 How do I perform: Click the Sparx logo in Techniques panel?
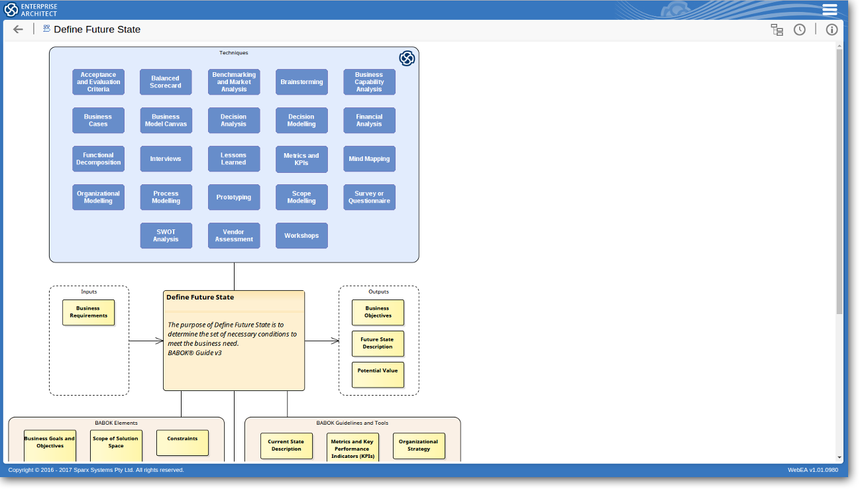(x=407, y=58)
